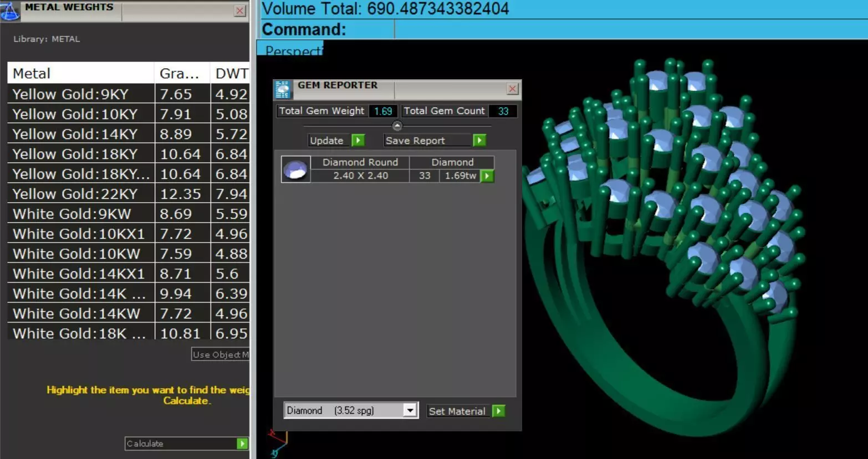Image resolution: width=868 pixels, height=459 pixels.
Task: Click the Calculate button in Metal Weights
Action: tap(186, 443)
